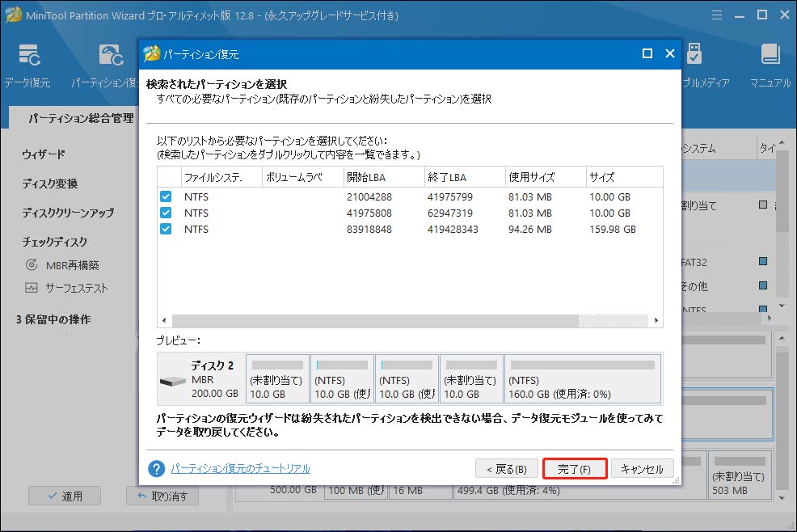The width and height of the screenshot is (797, 532).
Task: Uncheck the NTFS partition starting at 41975808
Action: click(166, 213)
